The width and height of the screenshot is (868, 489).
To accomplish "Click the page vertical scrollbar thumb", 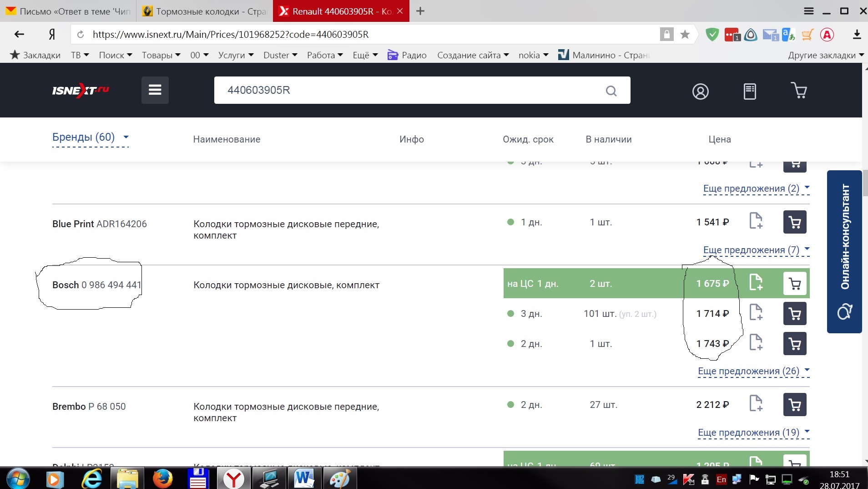I will (x=865, y=183).
